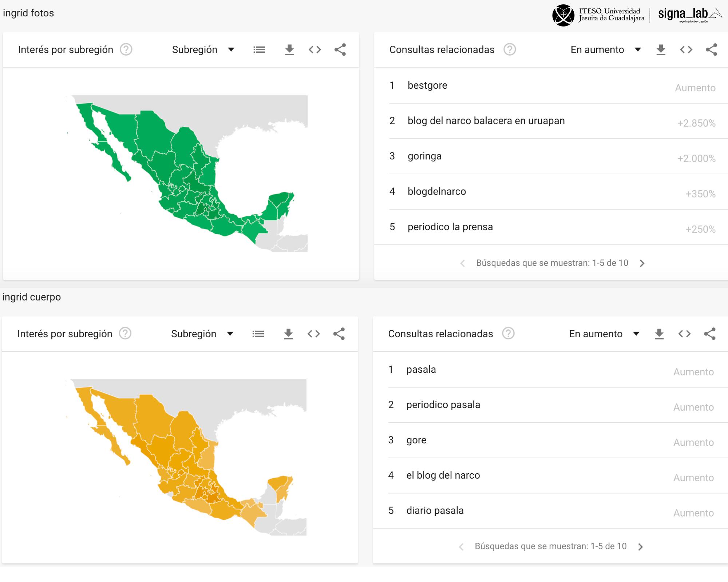Screen dimensions: 728x582
Task: Open Subregión dropdown in ingrid fotos panel
Action: [203, 49]
